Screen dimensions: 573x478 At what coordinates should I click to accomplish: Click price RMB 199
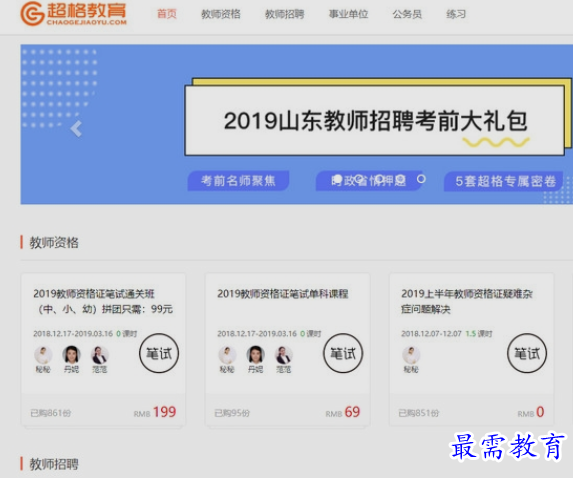tap(155, 412)
